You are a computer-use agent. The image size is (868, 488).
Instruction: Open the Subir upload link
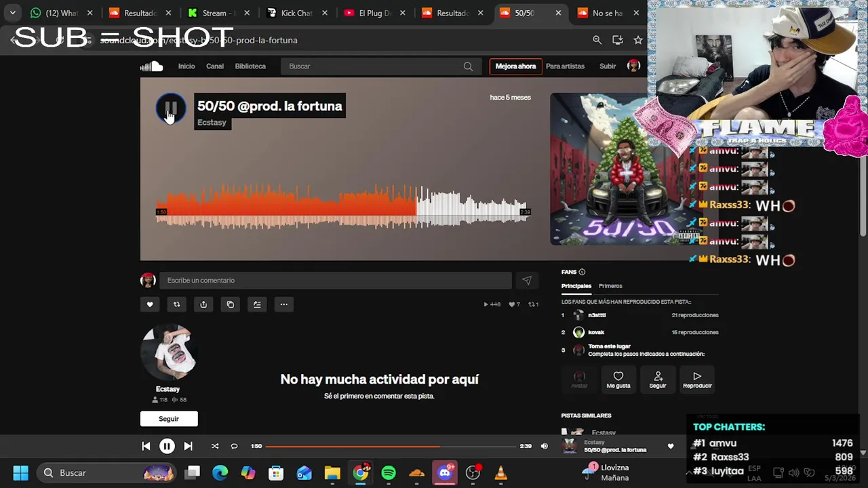[x=608, y=66]
